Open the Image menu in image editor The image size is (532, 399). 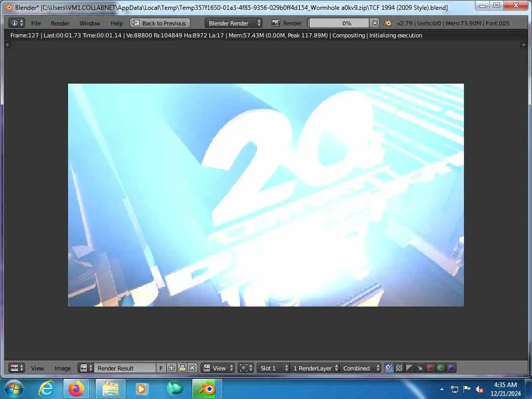tap(62, 368)
